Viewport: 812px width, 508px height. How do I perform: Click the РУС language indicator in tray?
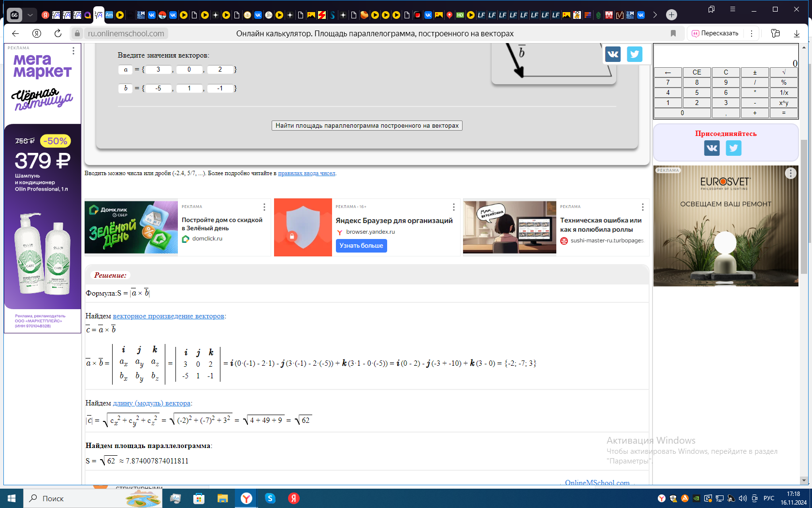(x=769, y=498)
